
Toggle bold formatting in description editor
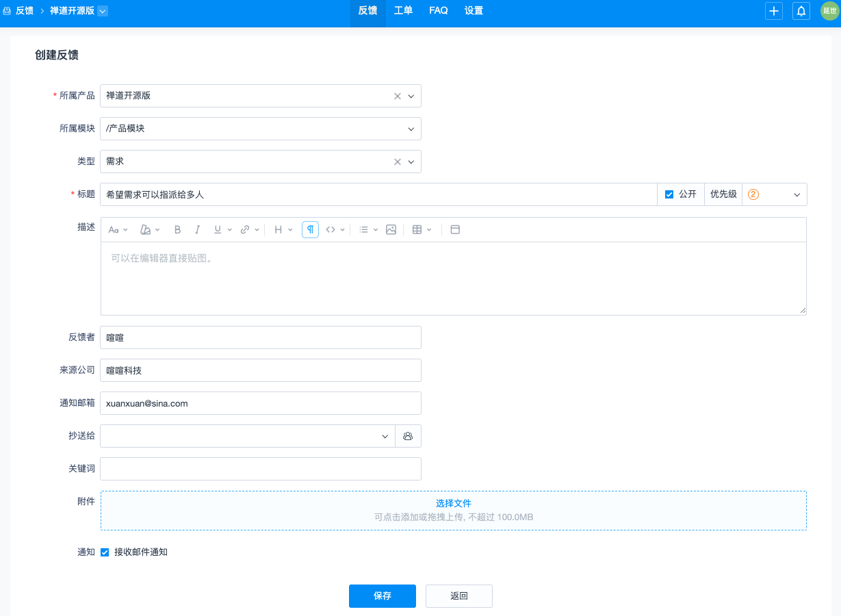pos(177,230)
